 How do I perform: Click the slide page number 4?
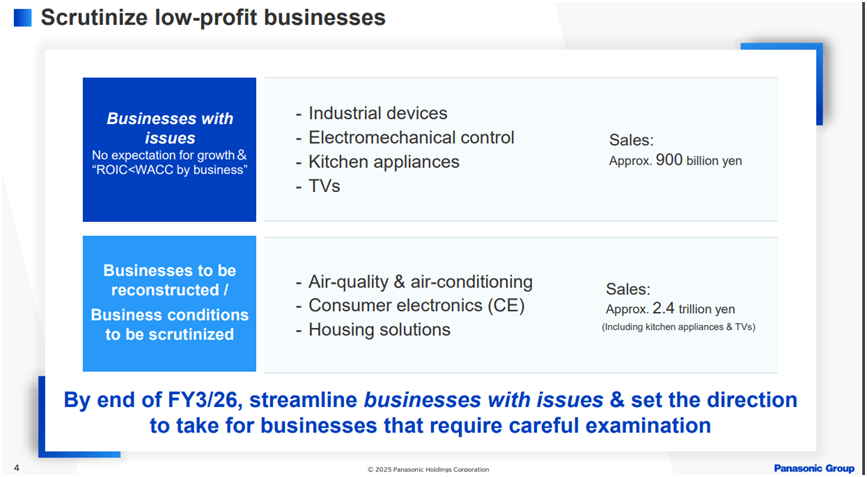(x=17, y=467)
